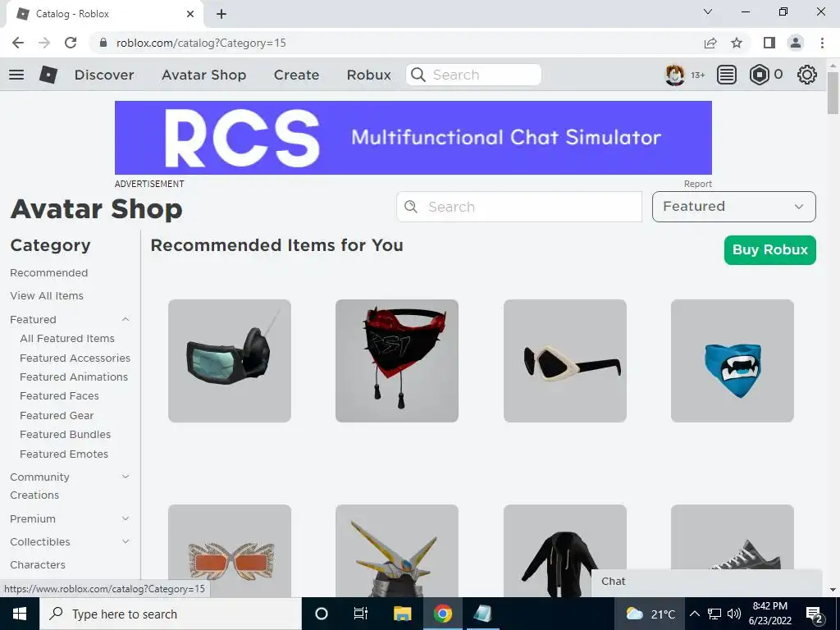Select Featured Gear
This screenshot has width=840, height=630.
pyautogui.click(x=57, y=416)
